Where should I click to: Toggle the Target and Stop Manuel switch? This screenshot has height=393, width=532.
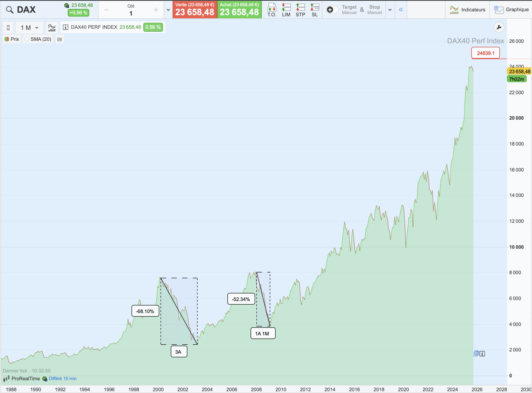tap(332, 9)
